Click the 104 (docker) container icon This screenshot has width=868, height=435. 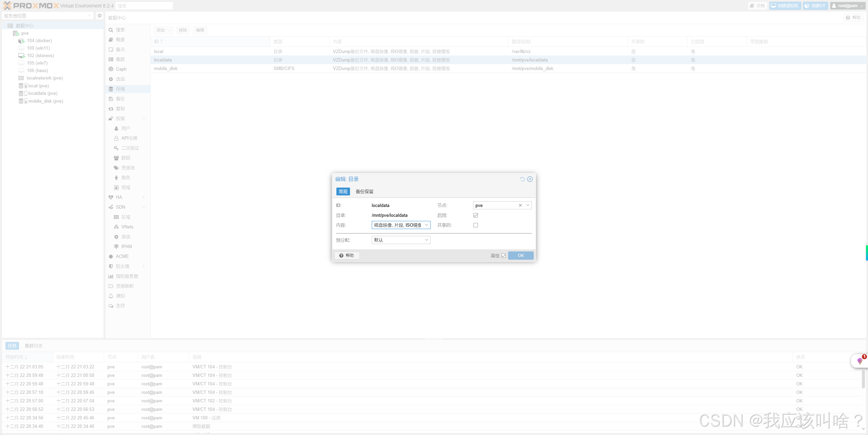[x=21, y=41]
